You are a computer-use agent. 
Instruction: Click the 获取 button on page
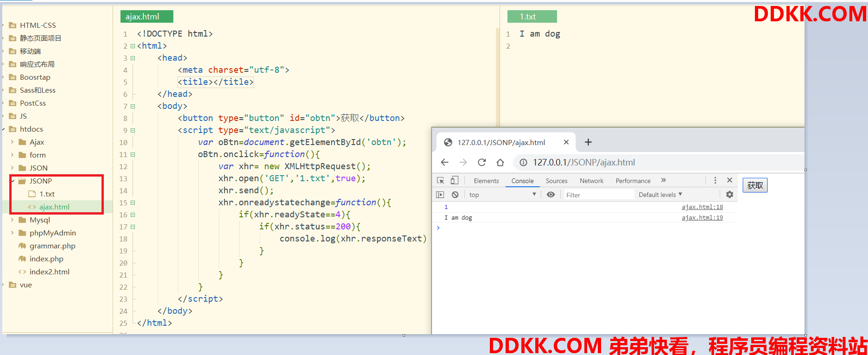pyautogui.click(x=755, y=185)
